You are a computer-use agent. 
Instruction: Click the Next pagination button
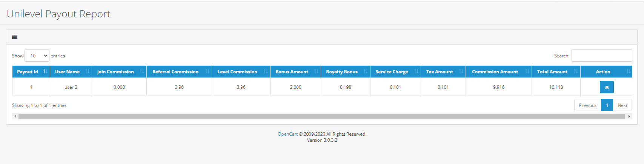click(x=622, y=105)
